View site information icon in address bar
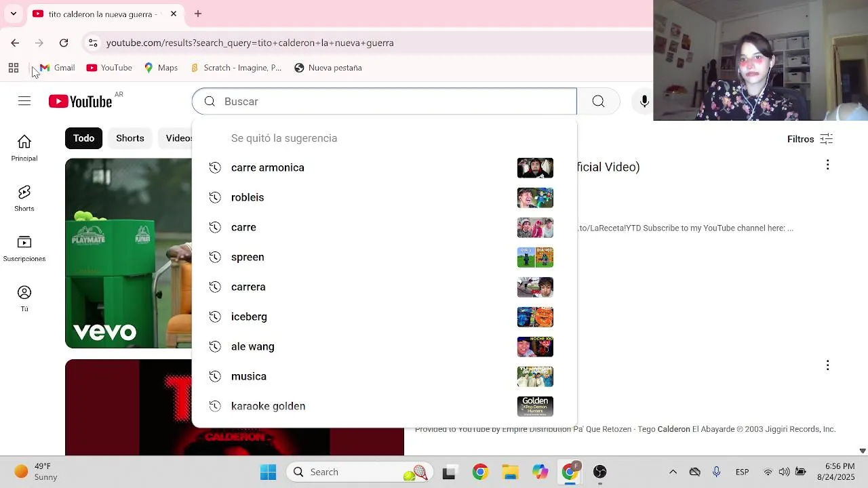 (93, 43)
